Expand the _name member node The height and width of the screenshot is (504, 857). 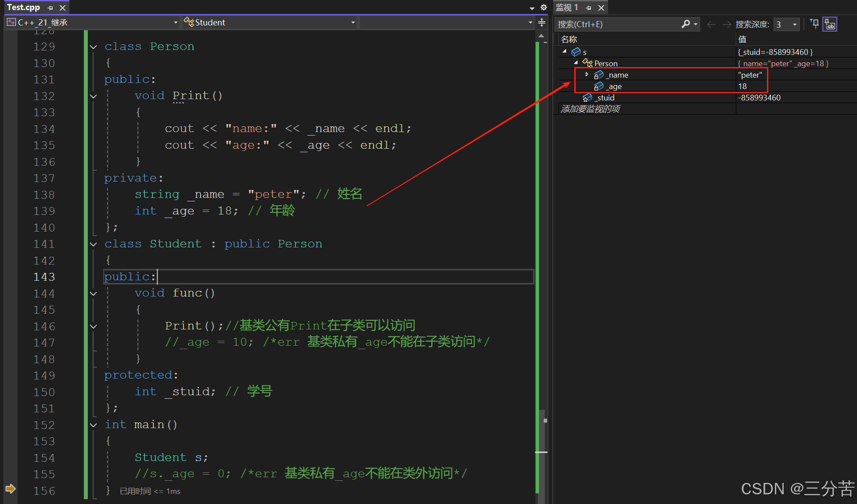(x=587, y=75)
